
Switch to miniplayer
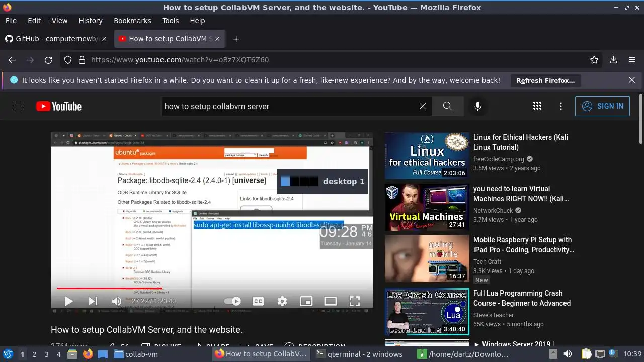tap(306, 301)
